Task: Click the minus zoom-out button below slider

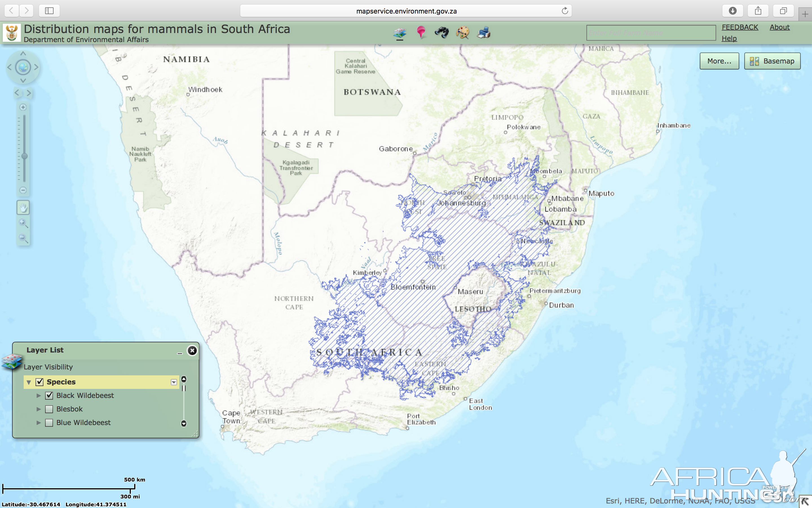Action: click(x=23, y=190)
